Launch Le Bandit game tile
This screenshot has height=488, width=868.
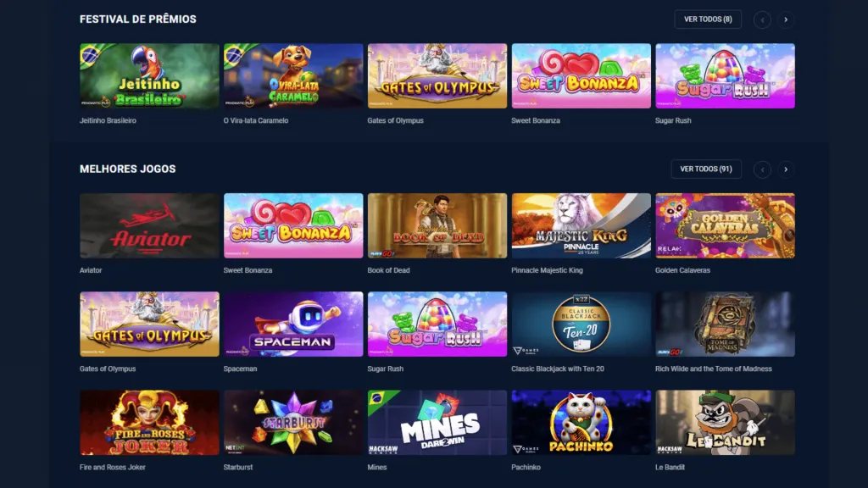[726, 422]
